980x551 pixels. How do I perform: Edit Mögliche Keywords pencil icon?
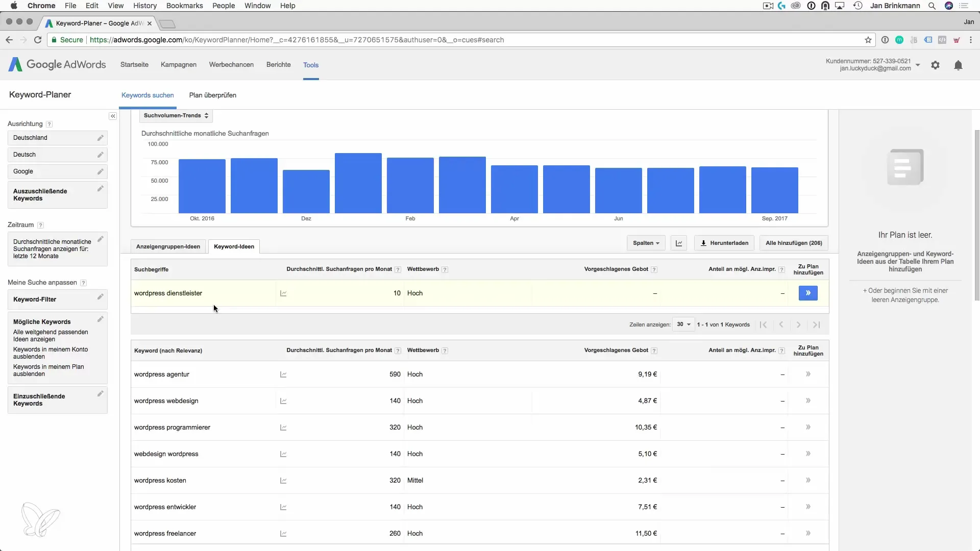click(101, 319)
